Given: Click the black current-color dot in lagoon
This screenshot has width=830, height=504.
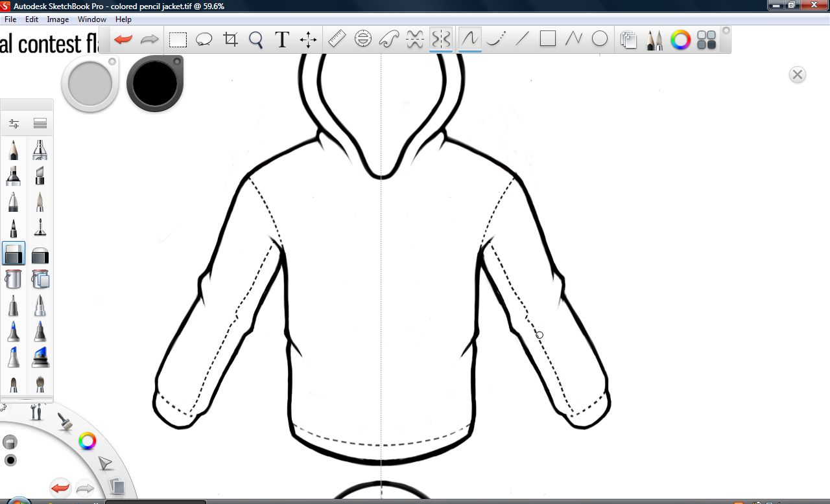Looking at the screenshot, I should (x=10, y=461).
